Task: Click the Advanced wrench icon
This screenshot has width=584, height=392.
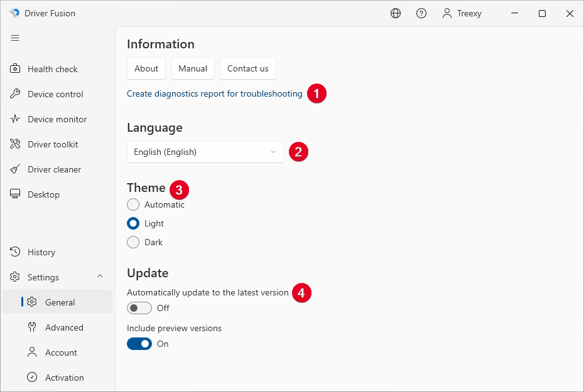Action: [x=32, y=327]
